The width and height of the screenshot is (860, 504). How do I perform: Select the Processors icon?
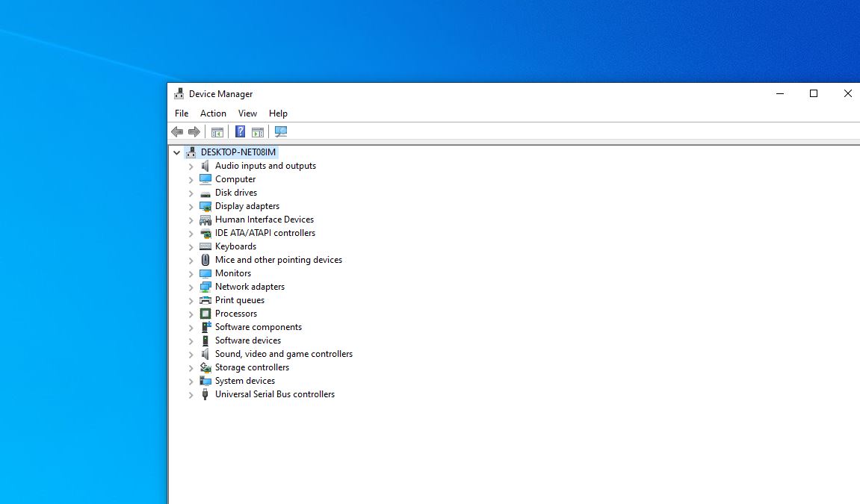(205, 313)
